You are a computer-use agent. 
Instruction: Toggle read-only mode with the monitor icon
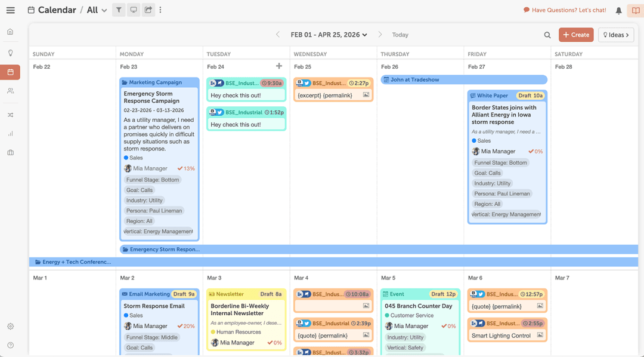pos(134,10)
